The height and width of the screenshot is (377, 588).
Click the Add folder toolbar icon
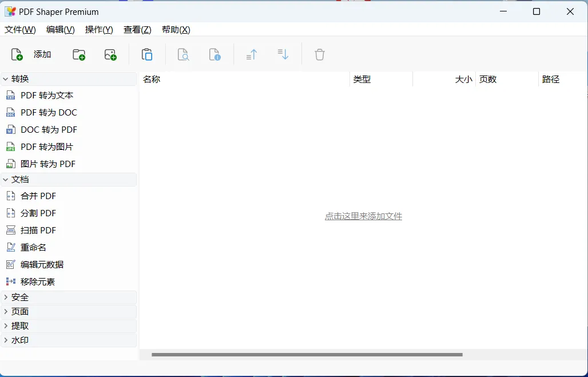79,54
